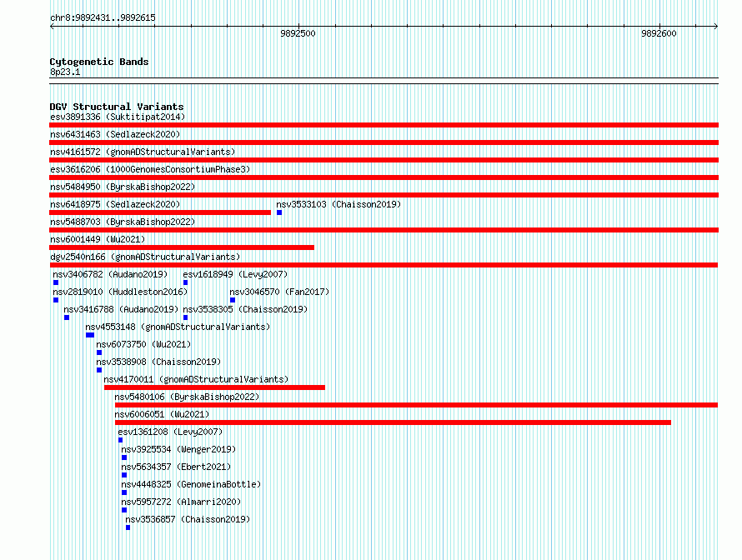Open nsv4553148 (gnomADStructuralVariants) label
This screenshot has height=560, width=742.
tap(178, 327)
